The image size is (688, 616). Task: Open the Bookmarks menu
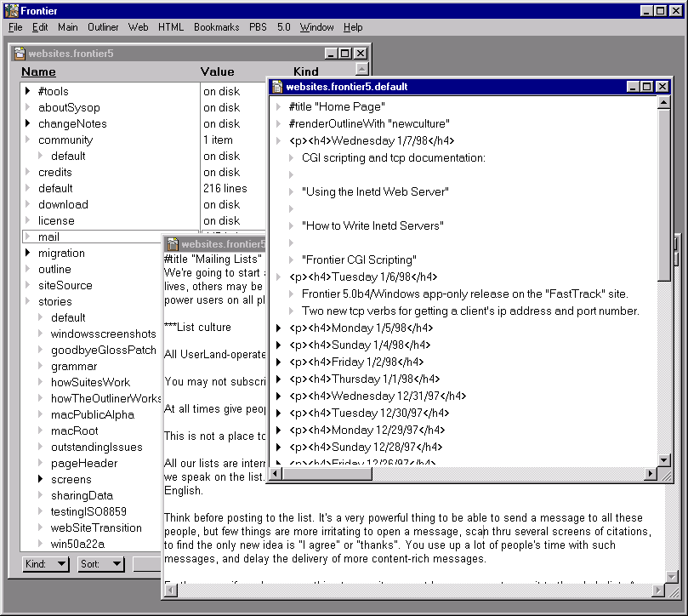click(216, 27)
